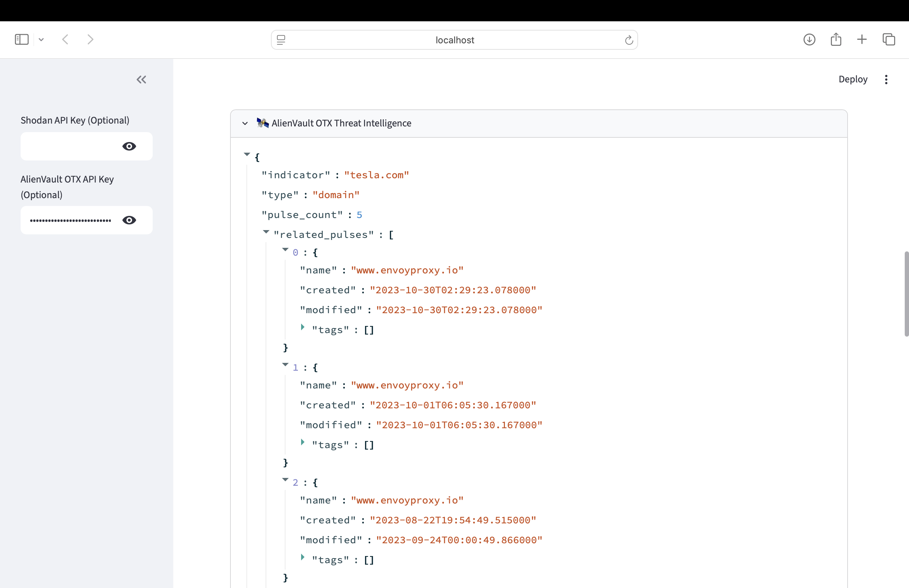Collapse related pulse item 1

[285, 365]
